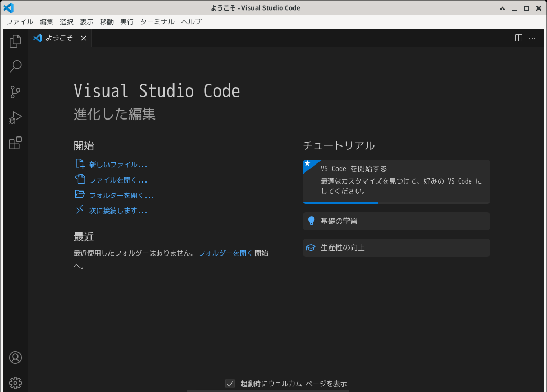This screenshot has width=547, height=392.
Task: Click the progress bar under VS Code を開始する
Action: (x=396, y=203)
